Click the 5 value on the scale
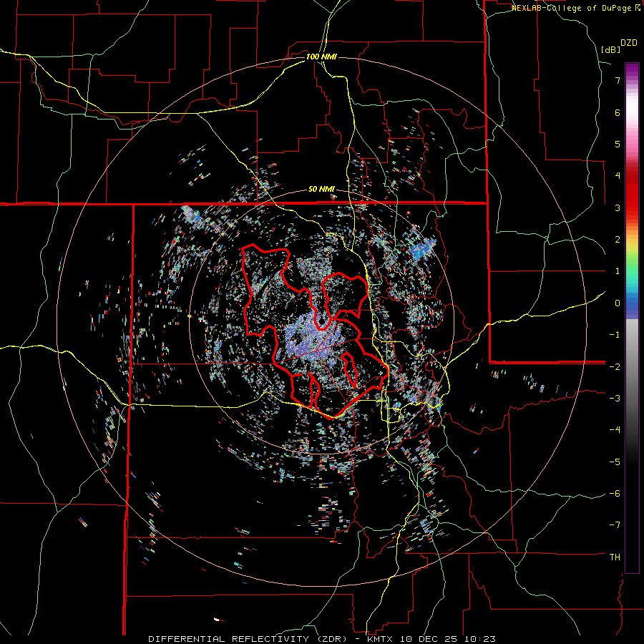 pos(618,144)
